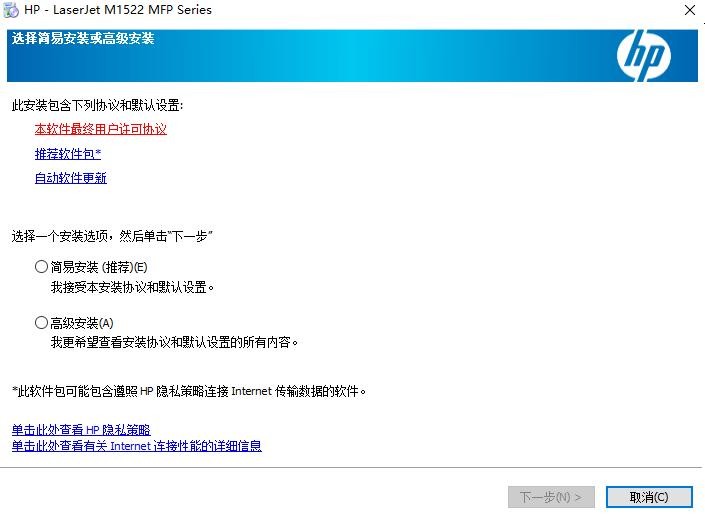Image resolution: width=705 pixels, height=523 pixels.
Task: Click the heading 选择简易安装或高级安装
Action: pos(83,38)
